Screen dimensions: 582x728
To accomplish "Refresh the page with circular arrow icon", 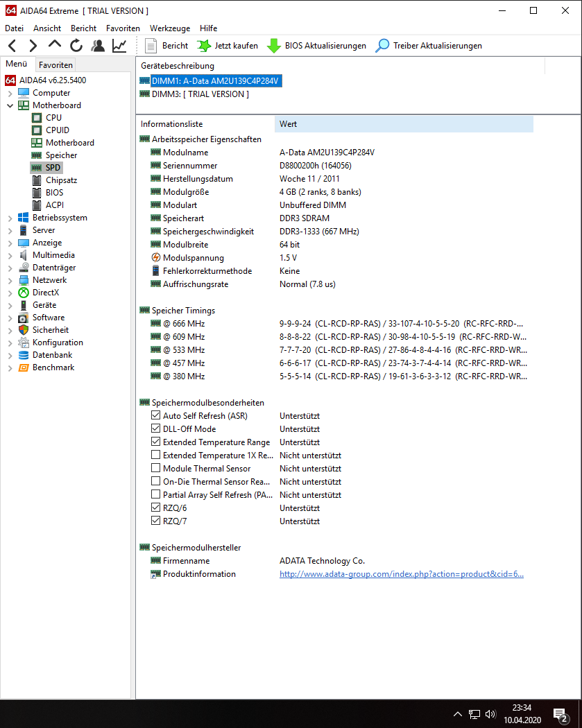I will (76, 46).
